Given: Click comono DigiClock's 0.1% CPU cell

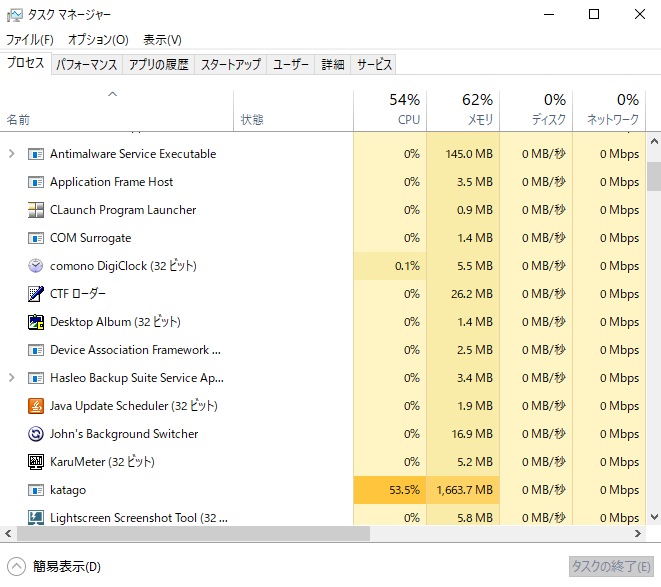Looking at the screenshot, I should click(390, 266).
